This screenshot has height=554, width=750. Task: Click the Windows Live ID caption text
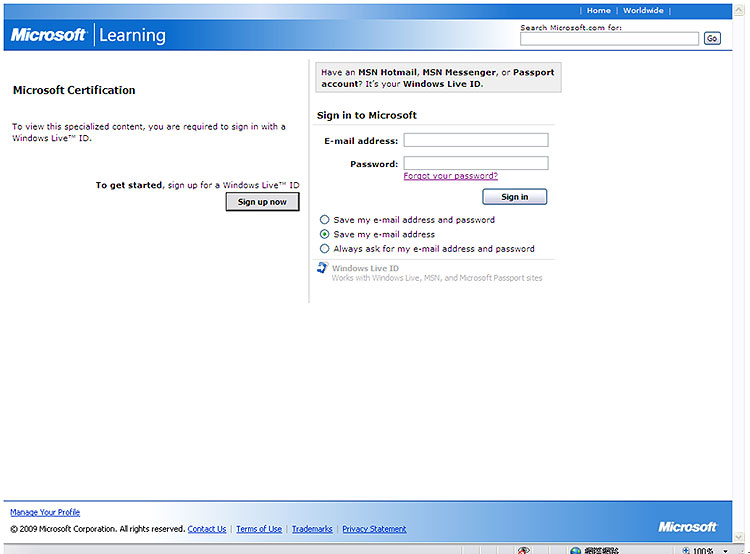(365, 268)
